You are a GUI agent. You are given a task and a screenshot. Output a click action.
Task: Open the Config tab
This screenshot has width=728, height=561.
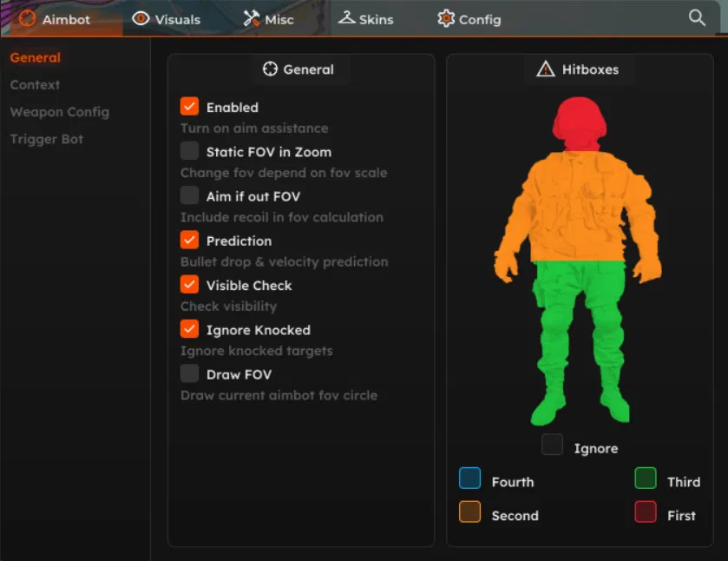coord(478,18)
